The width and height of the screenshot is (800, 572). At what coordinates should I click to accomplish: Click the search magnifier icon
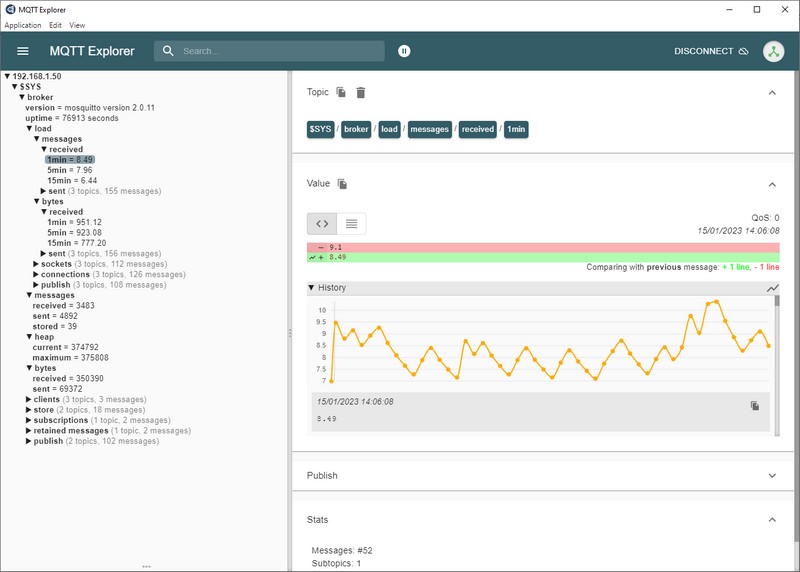pos(168,51)
